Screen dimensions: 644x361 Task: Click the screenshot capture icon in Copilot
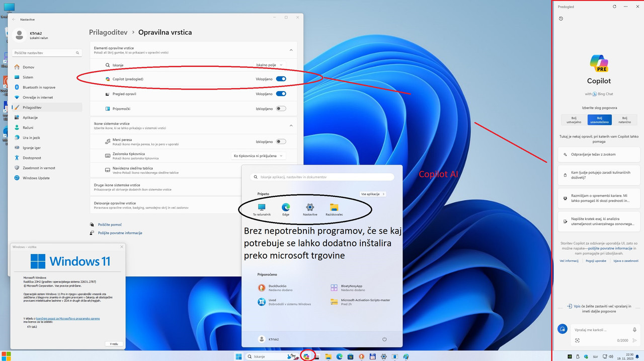click(577, 340)
